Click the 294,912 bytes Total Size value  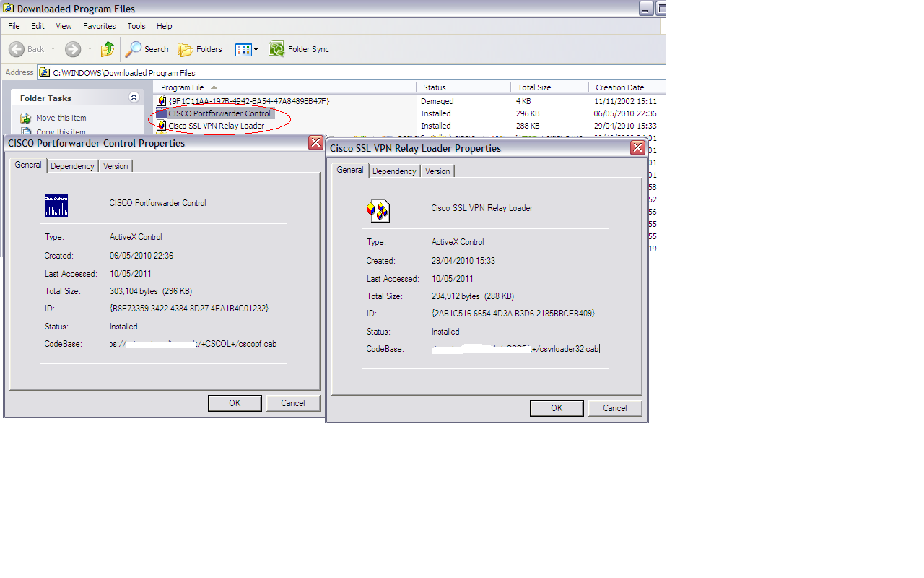(x=472, y=296)
